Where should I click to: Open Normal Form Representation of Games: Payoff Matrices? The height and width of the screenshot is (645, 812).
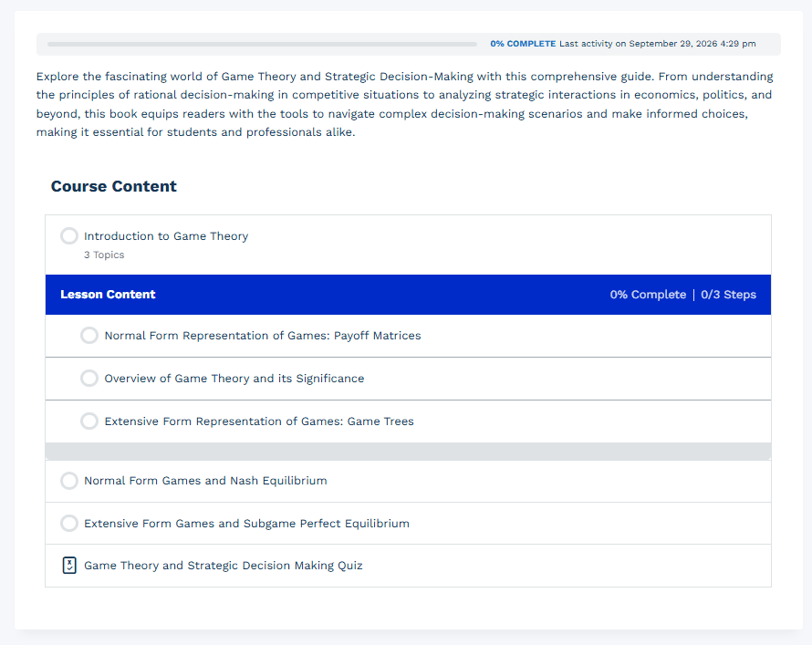coord(263,336)
